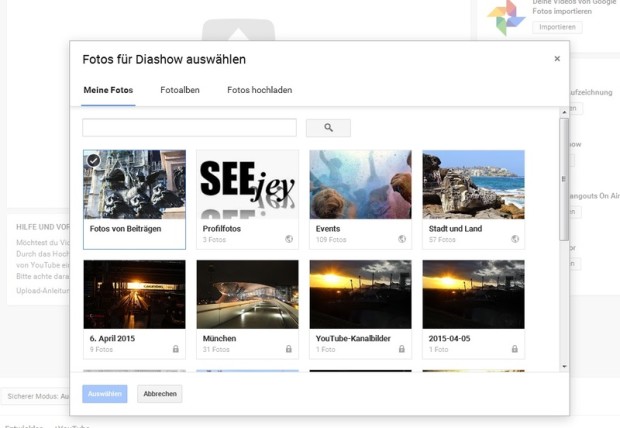Screen dimensions: 620x428
Task: Click Sicherer Modus setting in background footer
Action: (38, 396)
